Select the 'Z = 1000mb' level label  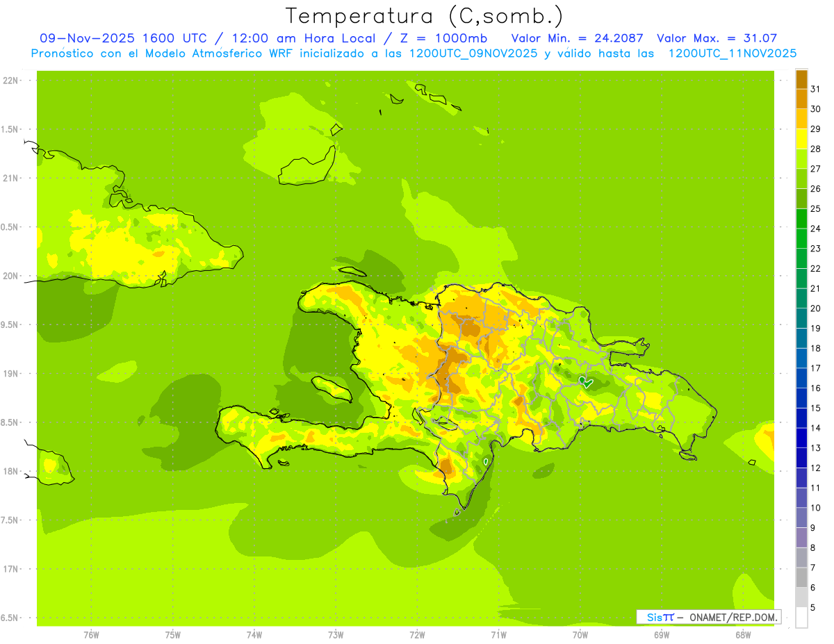pos(444,38)
